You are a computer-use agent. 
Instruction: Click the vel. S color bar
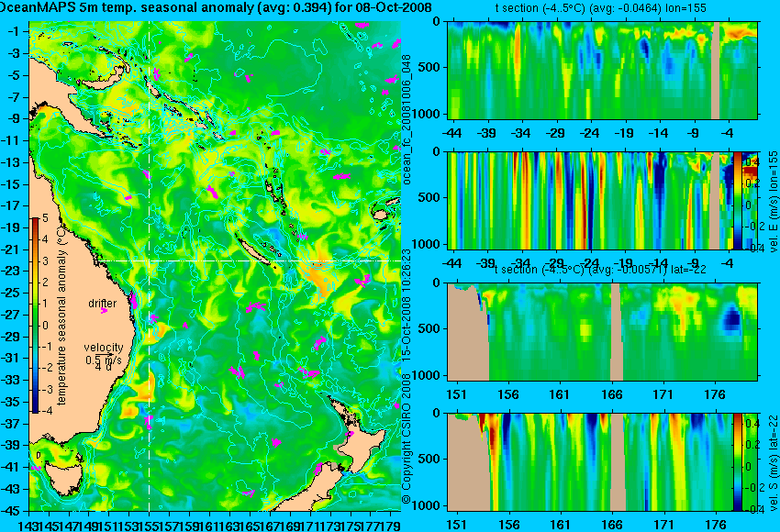(x=737, y=462)
